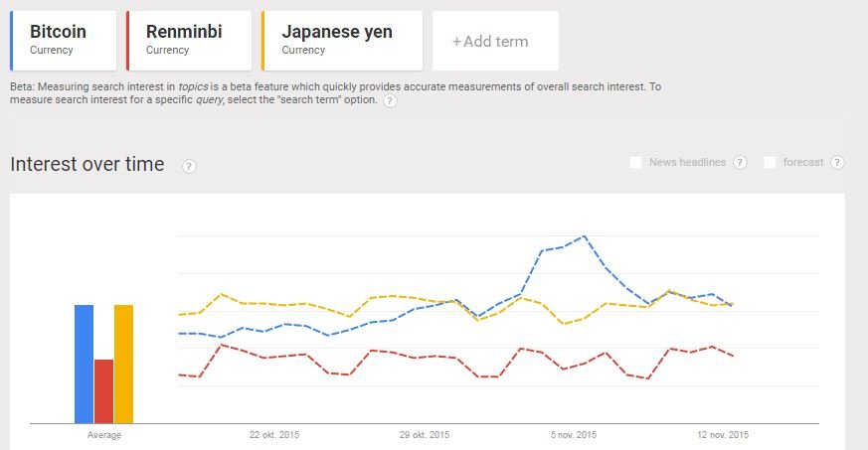Viewport: 868px width, 450px height.
Task: Enable the News headlines checkbox
Action: [635, 163]
